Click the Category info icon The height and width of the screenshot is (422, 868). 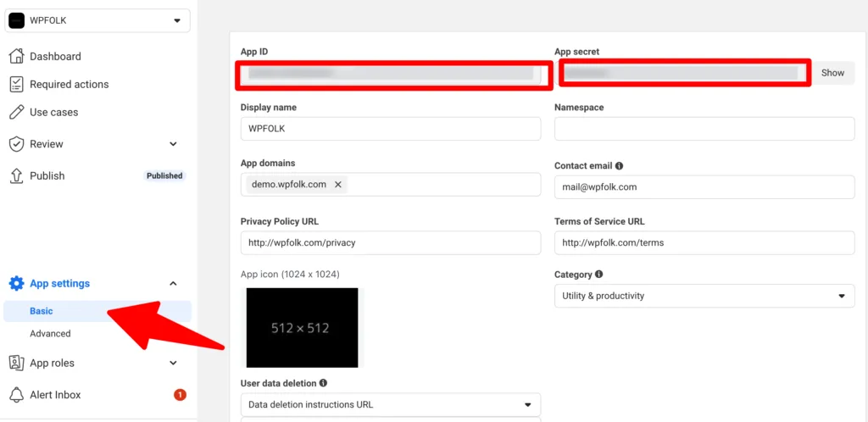click(x=599, y=275)
